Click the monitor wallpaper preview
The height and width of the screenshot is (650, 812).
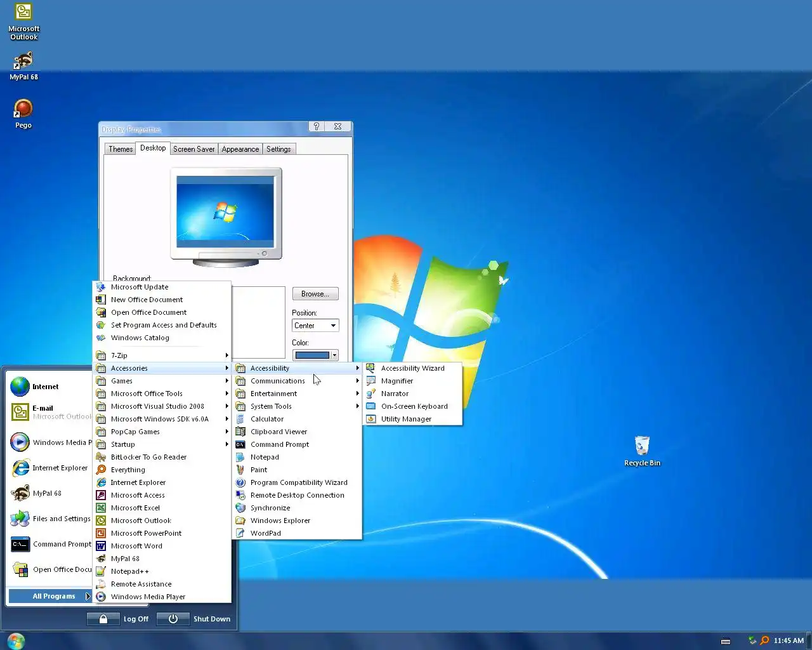(226, 213)
